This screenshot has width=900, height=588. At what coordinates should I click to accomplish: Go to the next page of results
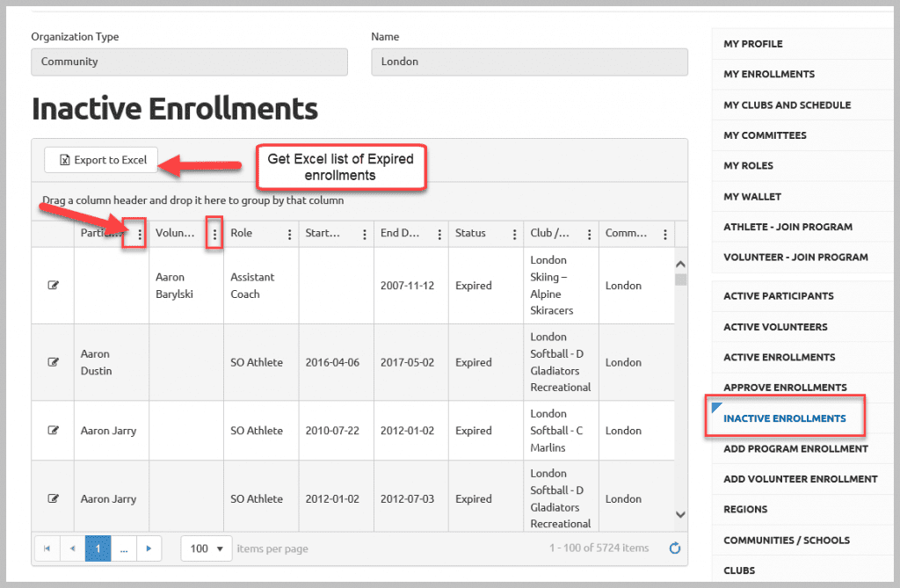pyautogui.click(x=149, y=548)
